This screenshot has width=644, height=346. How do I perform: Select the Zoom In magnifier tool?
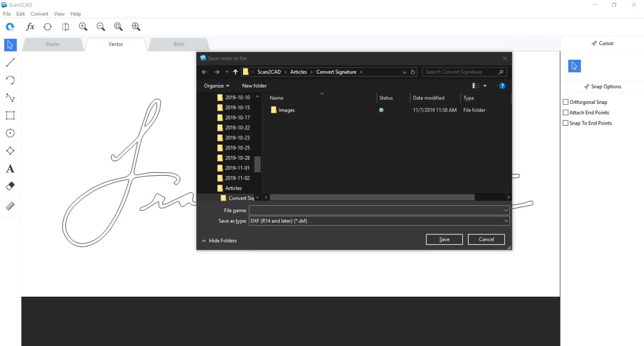pyautogui.click(x=83, y=27)
